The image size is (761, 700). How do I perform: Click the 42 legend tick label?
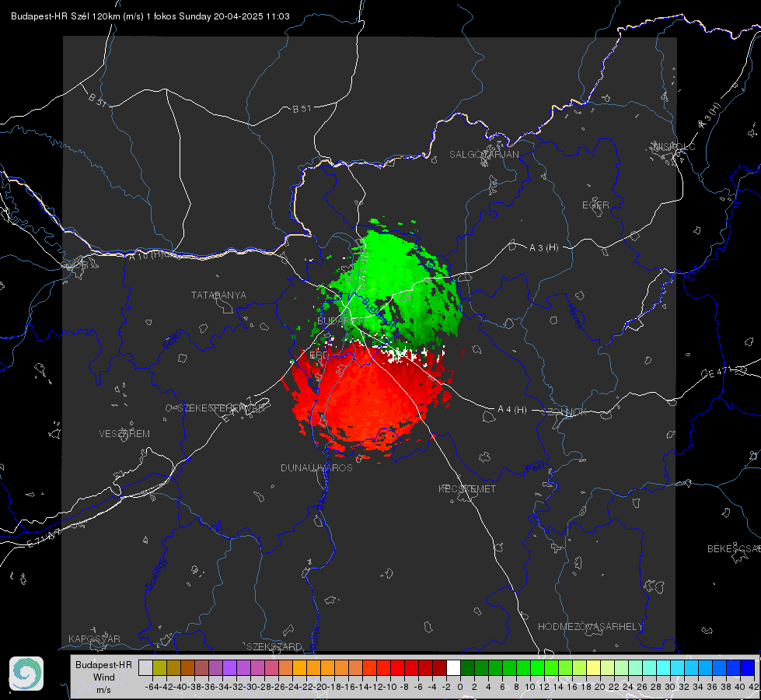[x=753, y=687]
